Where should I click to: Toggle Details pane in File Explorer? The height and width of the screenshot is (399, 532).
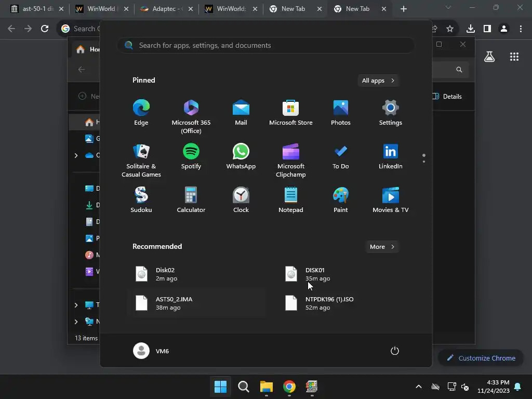[x=447, y=96]
